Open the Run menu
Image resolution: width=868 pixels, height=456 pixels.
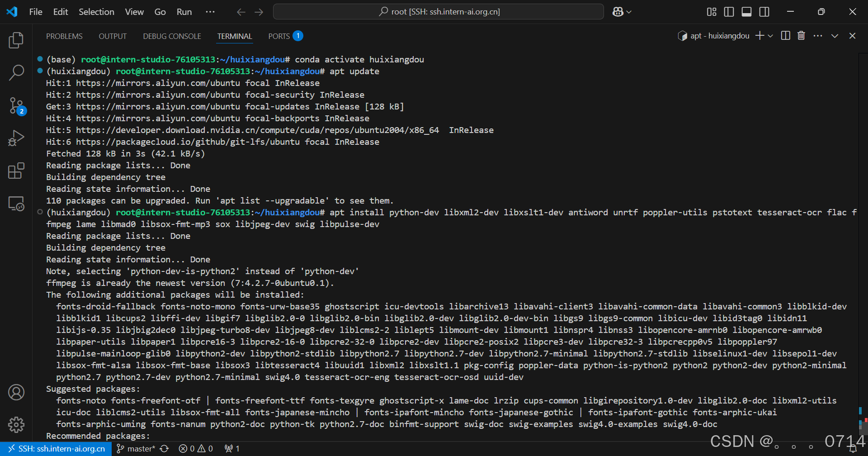tap(184, 12)
